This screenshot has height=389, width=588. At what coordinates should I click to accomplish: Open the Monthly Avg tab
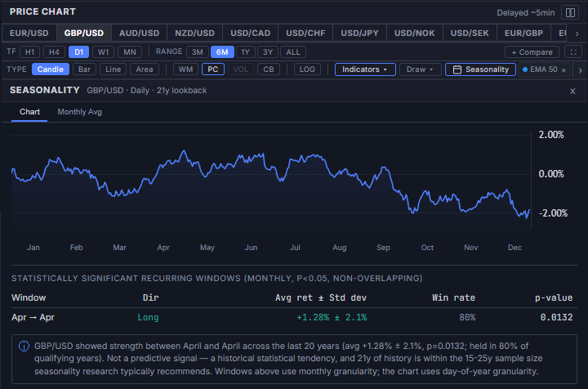[x=79, y=112]
